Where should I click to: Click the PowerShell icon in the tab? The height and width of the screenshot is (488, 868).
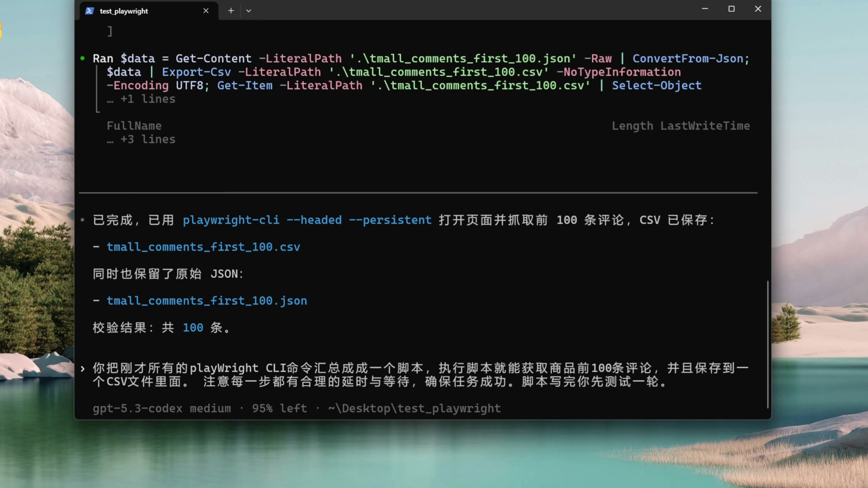click(89, 11)
